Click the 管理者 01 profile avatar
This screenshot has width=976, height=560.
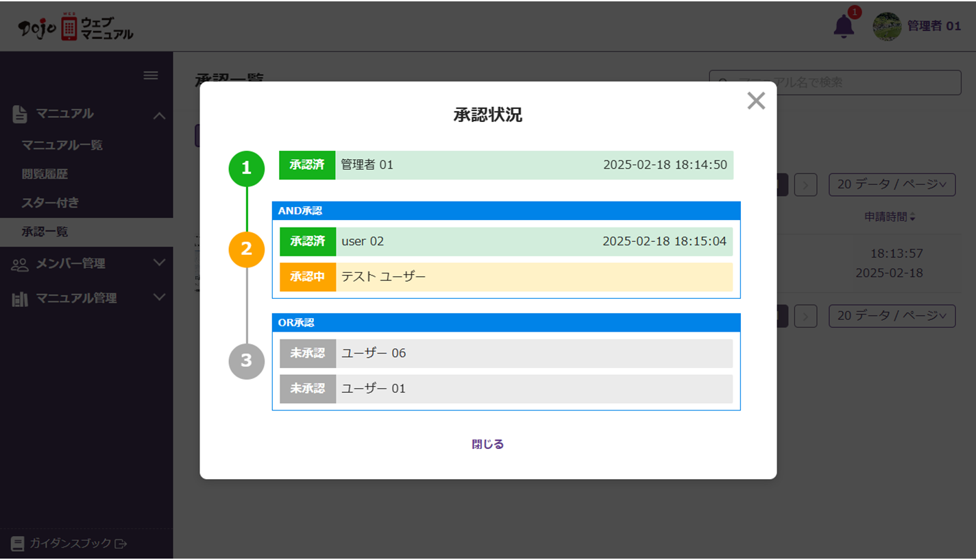point(887,26)
